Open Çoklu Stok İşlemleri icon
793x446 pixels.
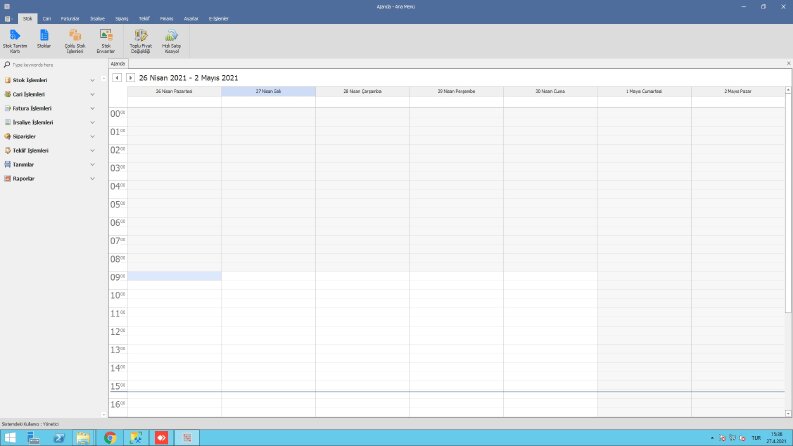pos(75,41)
